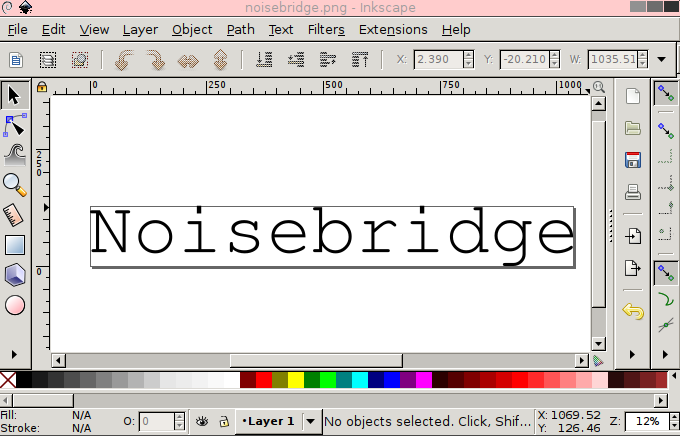This screenshot has width=680, height=436.
Task: Pick the Rectangle tool
Action: tap(14, 244)
